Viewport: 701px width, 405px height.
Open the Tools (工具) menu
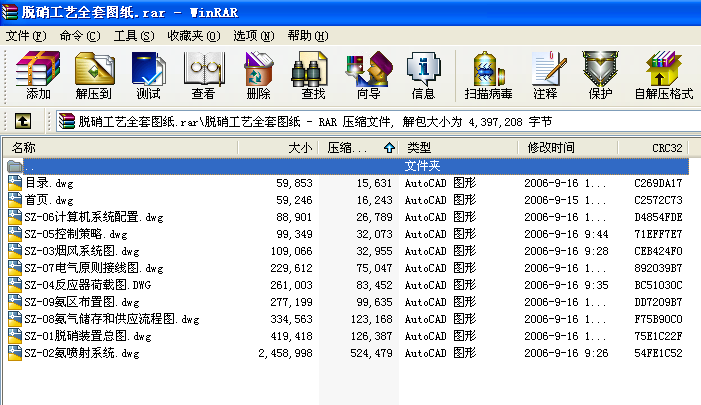[134, 36]
